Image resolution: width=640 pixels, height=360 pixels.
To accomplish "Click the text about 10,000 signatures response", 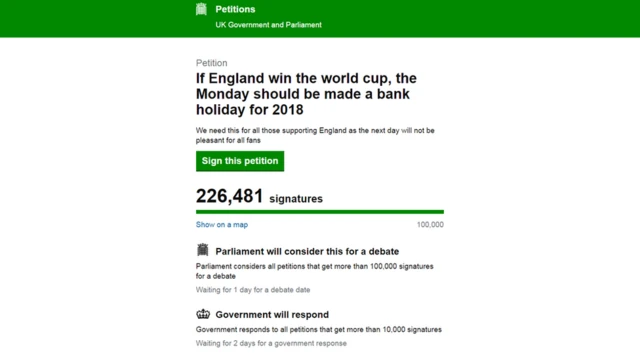I will coord(319,329).
